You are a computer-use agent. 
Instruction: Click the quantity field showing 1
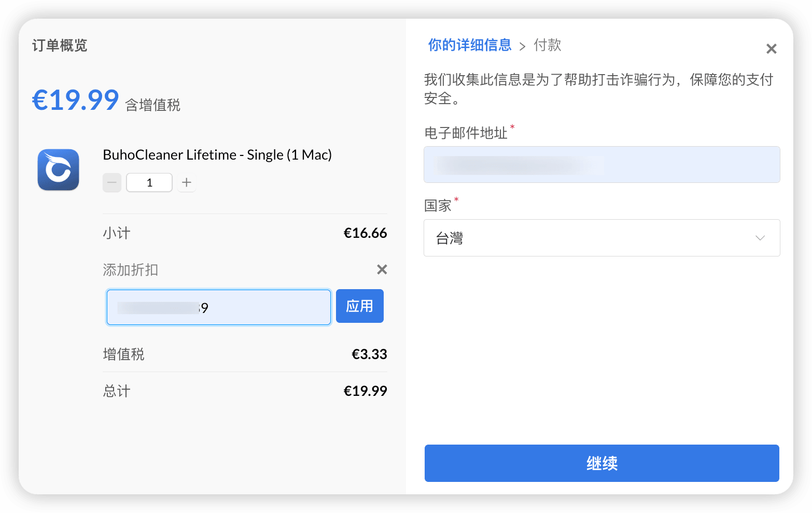[149, 182]
